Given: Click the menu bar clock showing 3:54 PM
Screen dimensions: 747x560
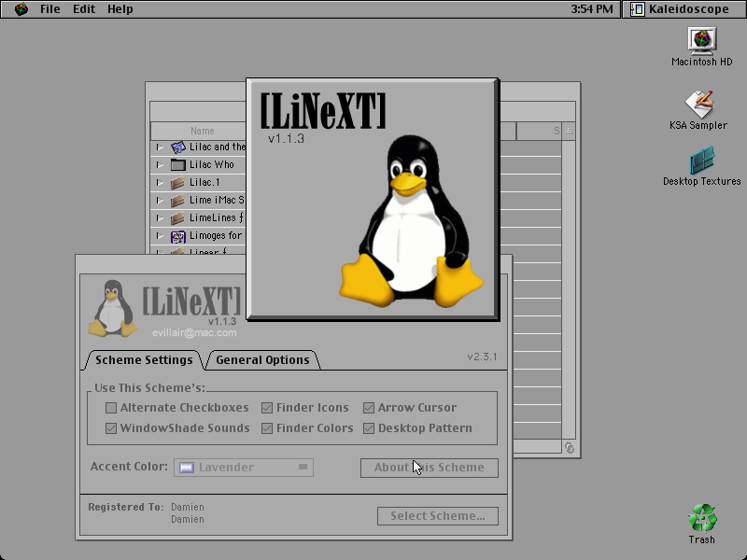Looking at the screenshot, I should tap(592, 9).
